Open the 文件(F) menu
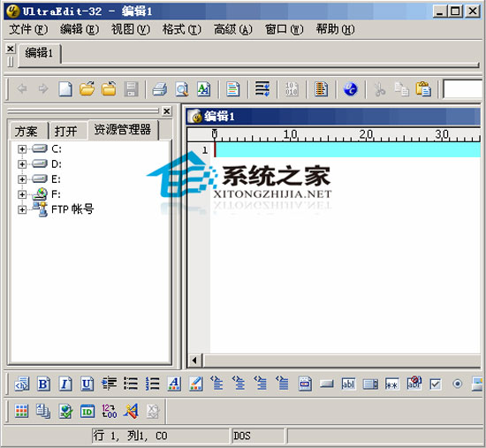486x448 pixels. pyautogui.click(x=28, y=29)
